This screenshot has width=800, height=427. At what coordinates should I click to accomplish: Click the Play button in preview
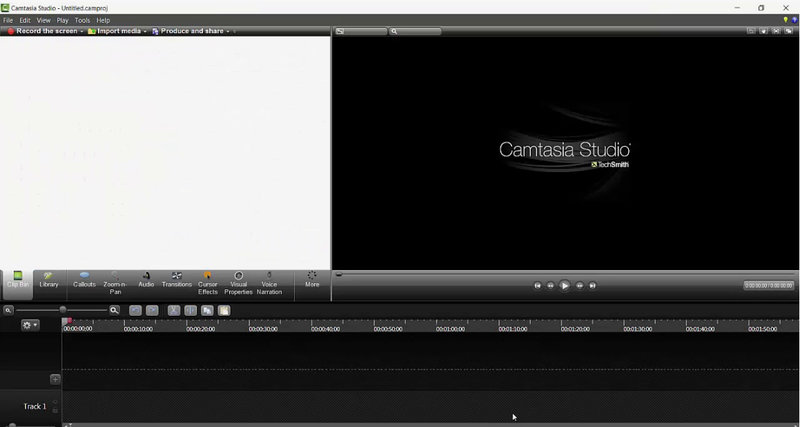point(564,286)
